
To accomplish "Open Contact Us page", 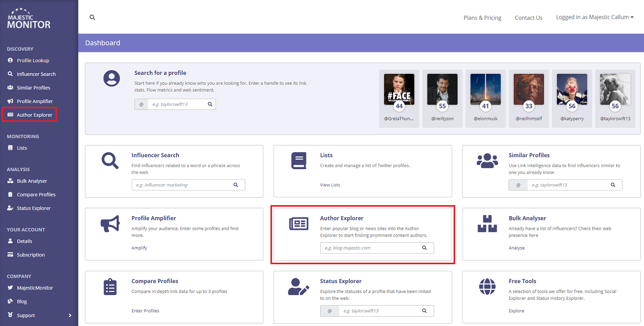I will coord(528,18).
